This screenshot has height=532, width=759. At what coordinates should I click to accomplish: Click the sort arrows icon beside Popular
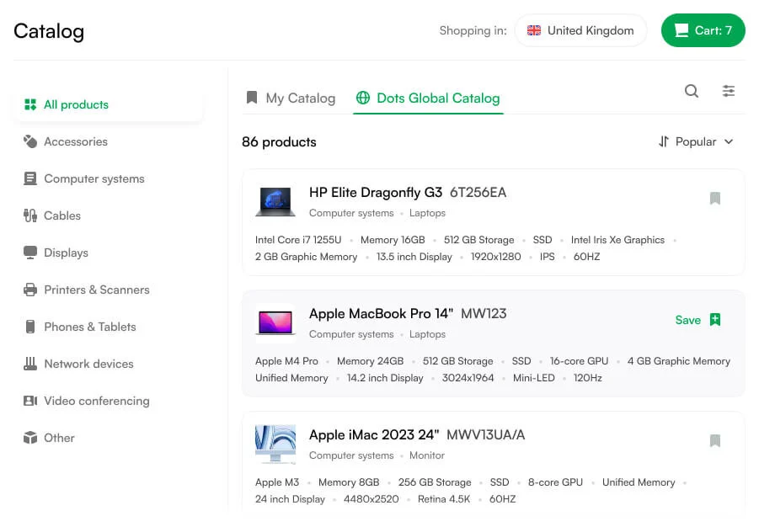coord(663,141)
